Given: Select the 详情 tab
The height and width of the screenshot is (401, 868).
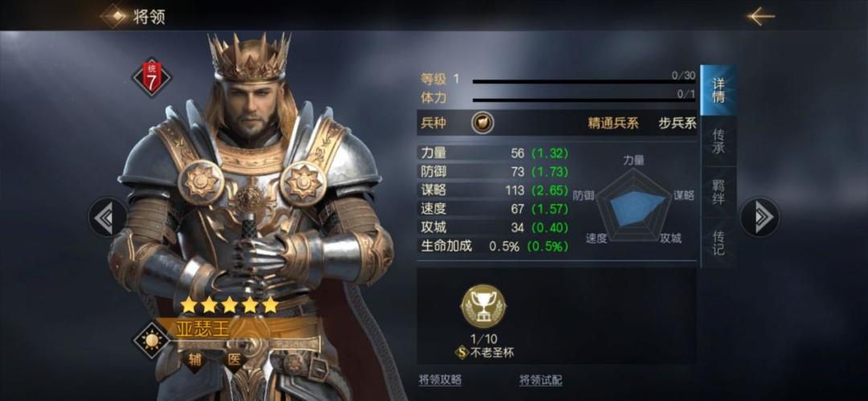Looking at the screenshot, I should (718, 91).
